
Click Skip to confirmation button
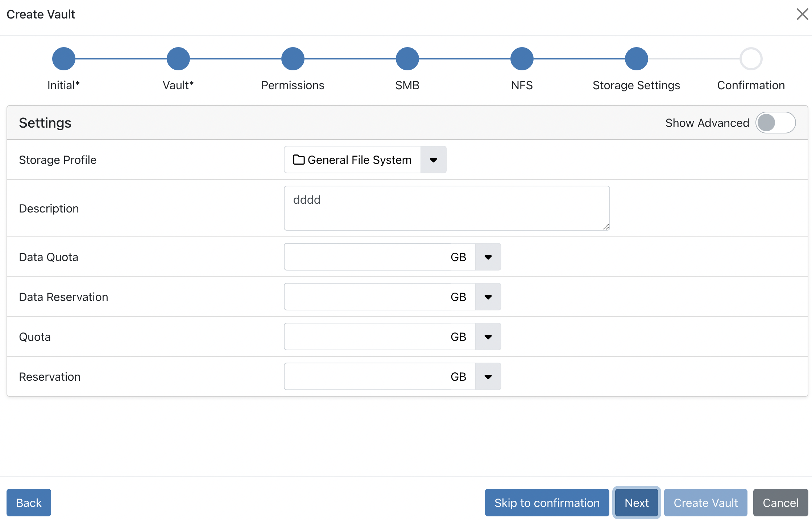pos(547,503)
